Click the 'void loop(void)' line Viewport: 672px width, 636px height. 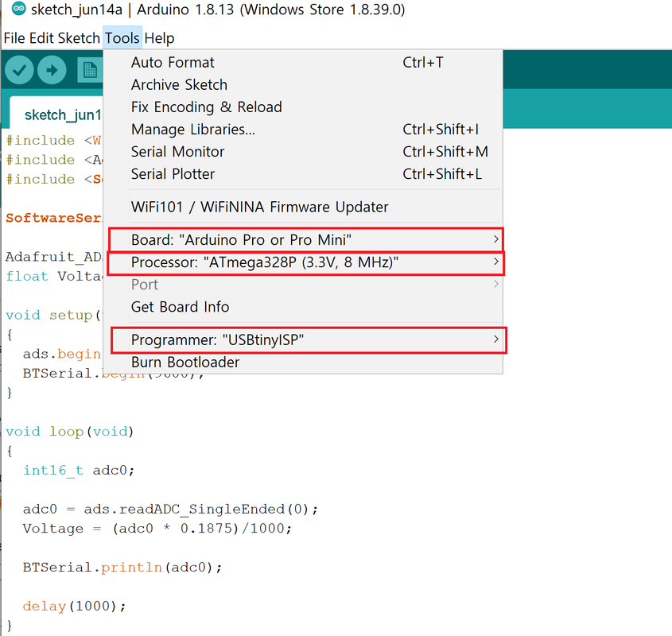pyautogui.click(x=70, y=432)
